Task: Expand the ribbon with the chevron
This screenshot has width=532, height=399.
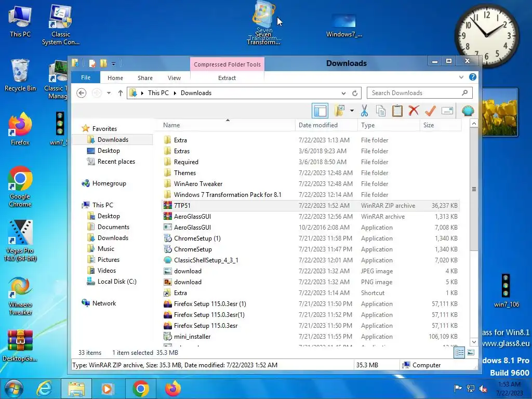Action: point(461,77)
